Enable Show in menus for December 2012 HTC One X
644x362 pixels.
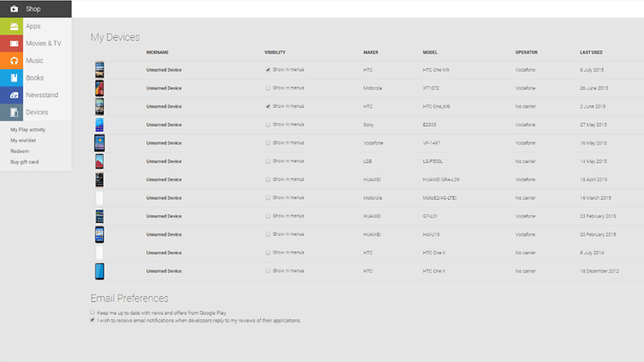(268, 271)
